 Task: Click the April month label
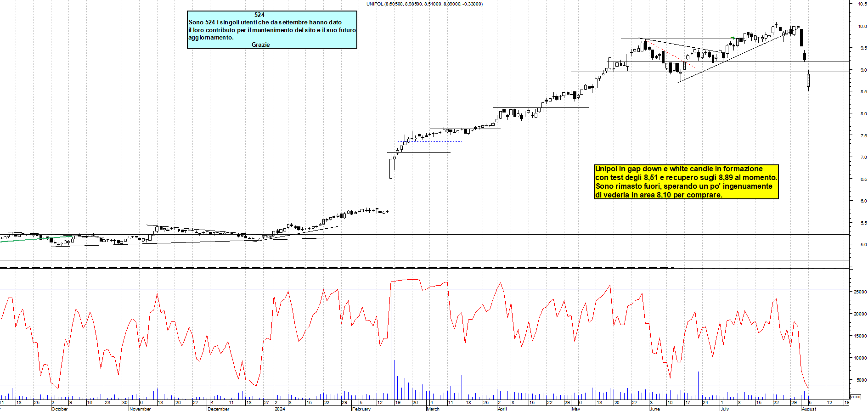coord(502,409)
